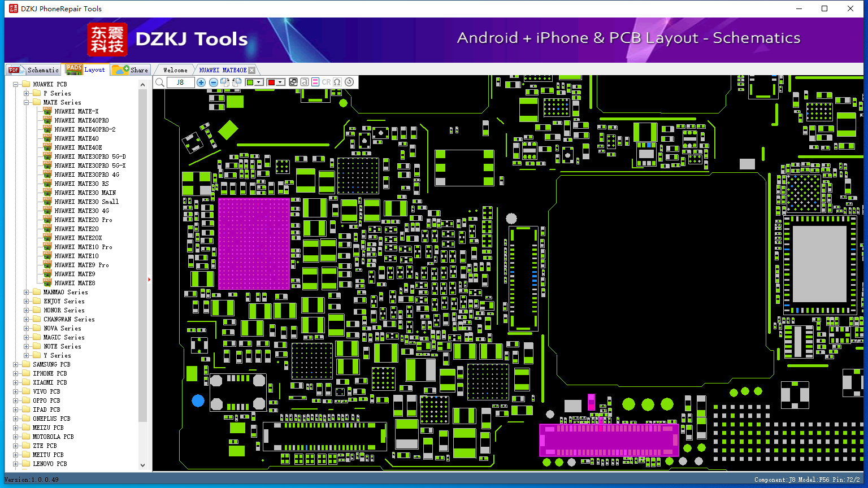Rotate the board layout counter-clockwise
Image resolution: width=868 pixels, height=488 pixels.
coord(237,82)
